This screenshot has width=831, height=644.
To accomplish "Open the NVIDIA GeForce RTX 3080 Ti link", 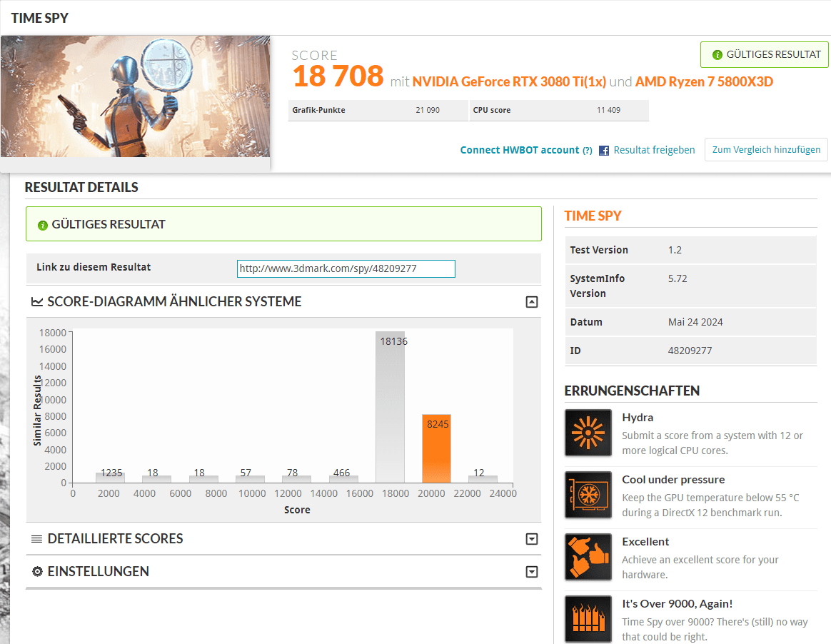I will tap(509, 81).
